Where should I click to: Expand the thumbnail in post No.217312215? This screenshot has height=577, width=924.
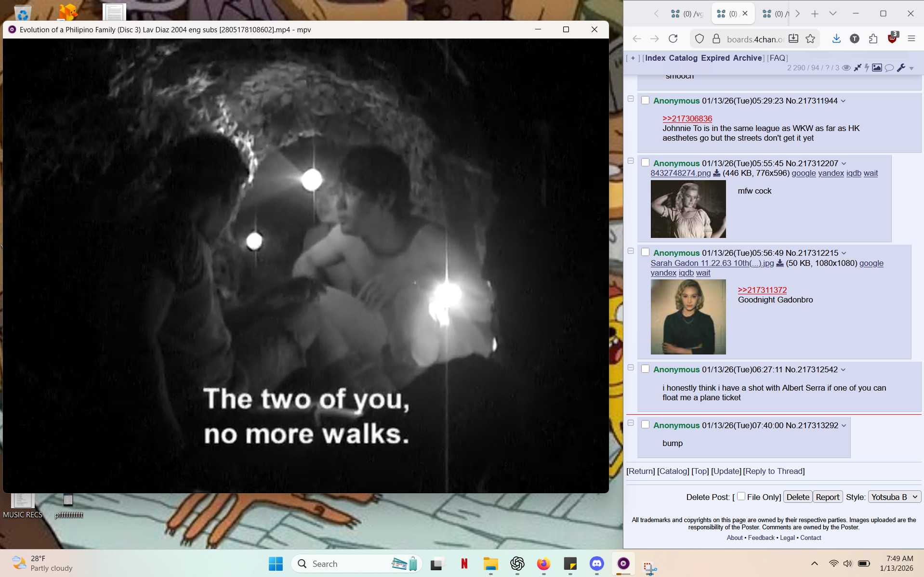(688, 317)
